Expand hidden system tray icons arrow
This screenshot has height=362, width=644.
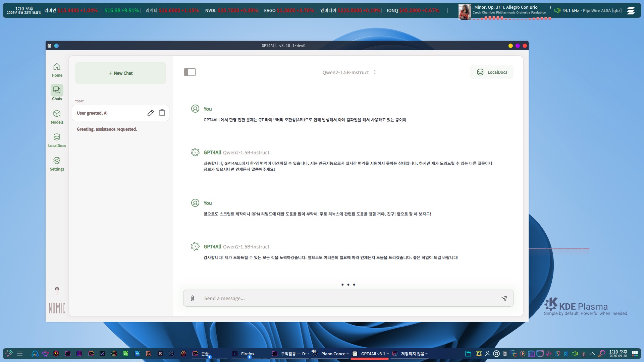point(592,354)
